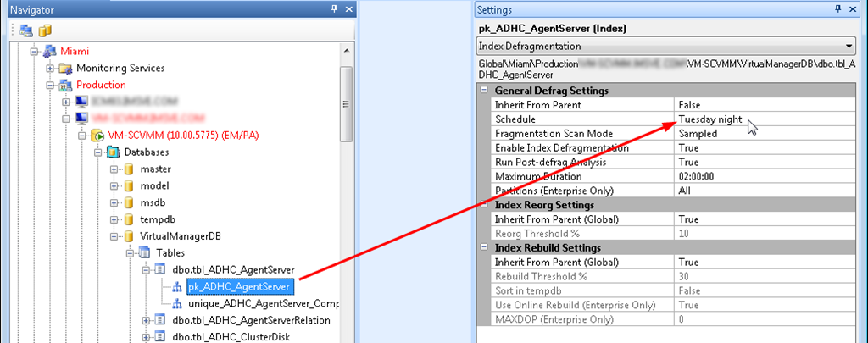868x343 pixels.
Task: Select the pk_ADHC_AgentServer index
Action: pyautogui.click(x=240, y=287)
